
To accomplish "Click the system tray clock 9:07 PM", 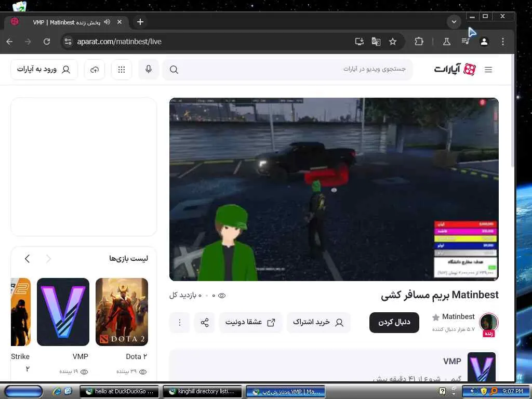I will 513,391.
